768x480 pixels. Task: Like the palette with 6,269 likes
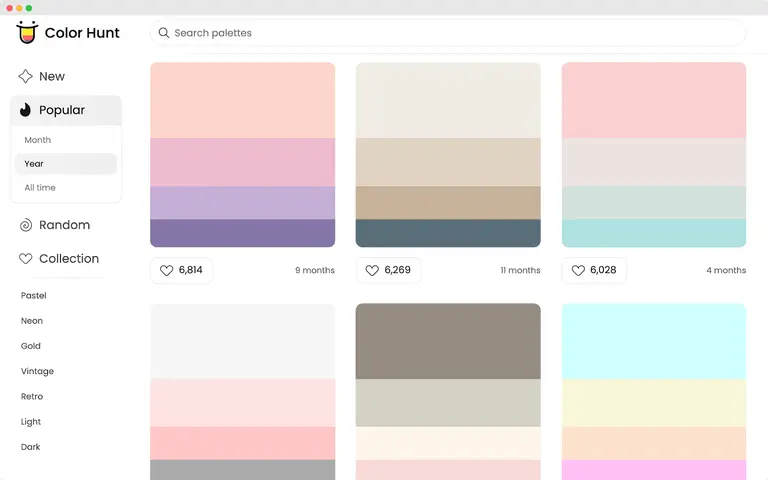(x=387, y=270)
